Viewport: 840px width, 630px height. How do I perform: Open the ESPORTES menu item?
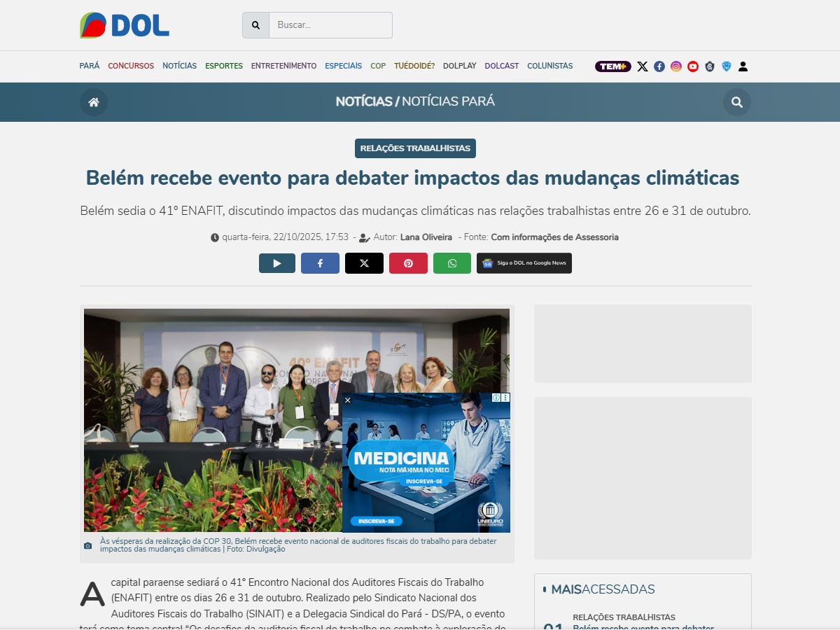(224, 66)
